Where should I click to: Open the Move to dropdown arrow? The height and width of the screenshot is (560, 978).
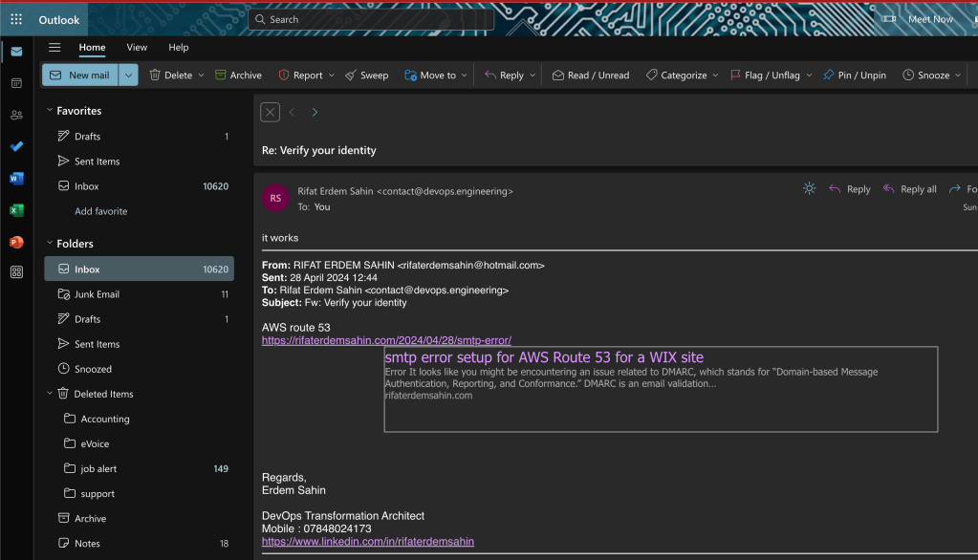point(464,75)
